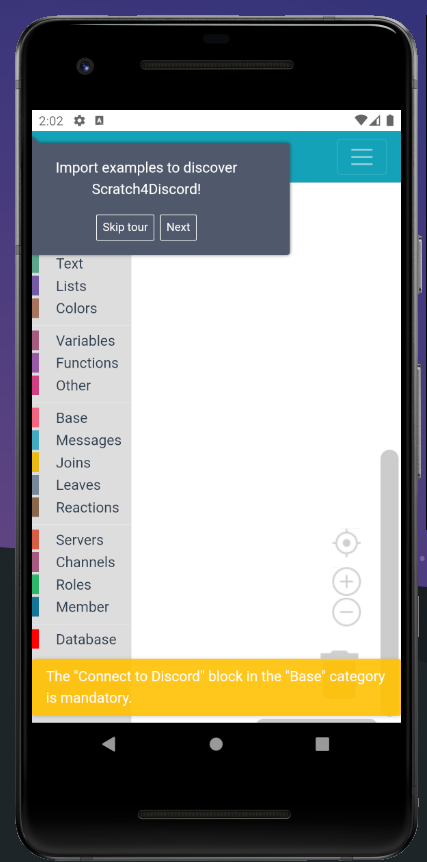This screenshot has height=862, width=427.
Task: Click the workspace trash can icon
Action: pos(340,674)
